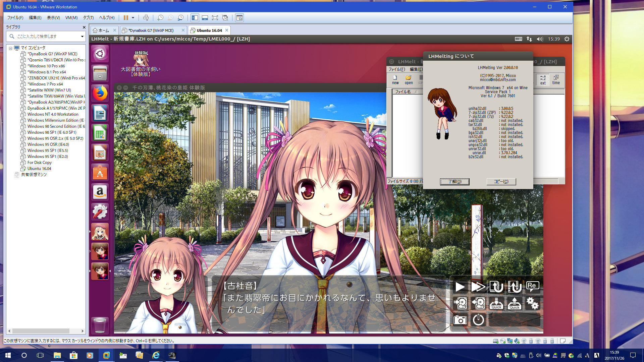Click the time icon in LHMelt toolbar

click(556, 80)
